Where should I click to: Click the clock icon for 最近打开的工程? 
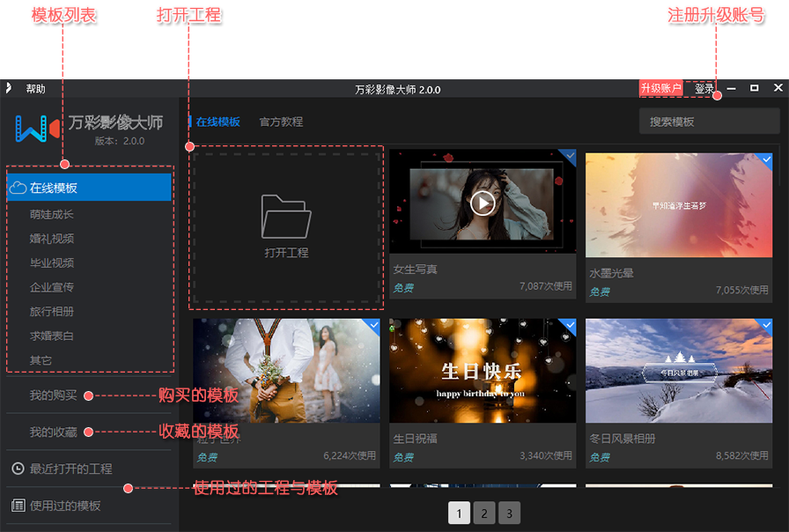tap(17, 469)
